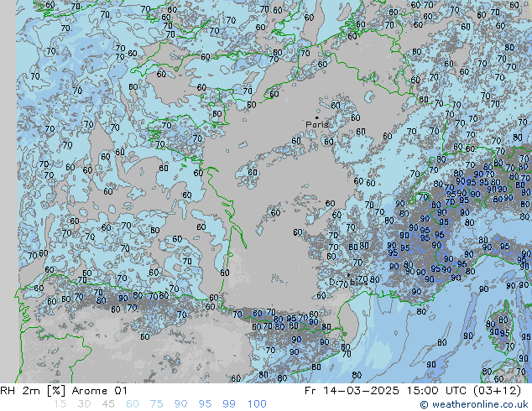Click the legend value 30

click(x=84, y=404)
